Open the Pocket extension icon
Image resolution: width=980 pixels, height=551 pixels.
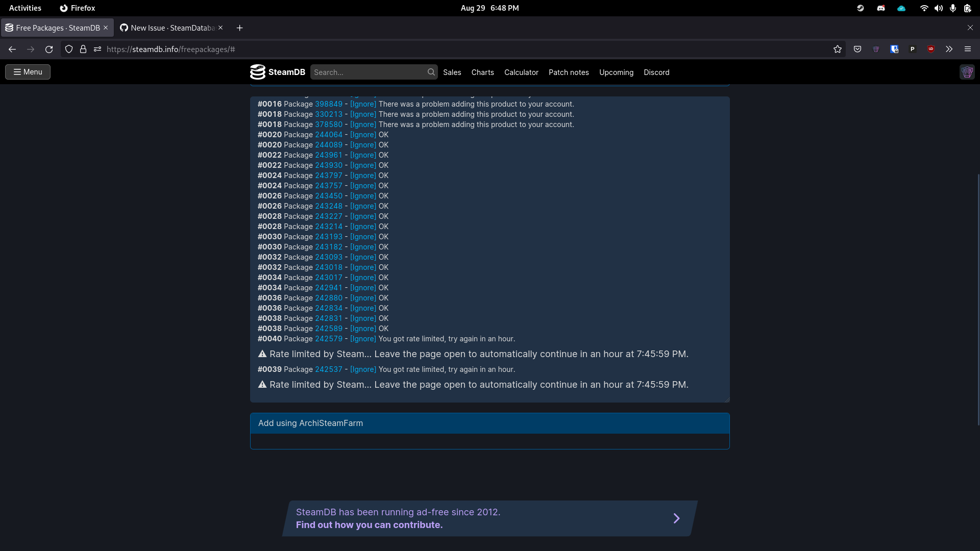(857, 49)
